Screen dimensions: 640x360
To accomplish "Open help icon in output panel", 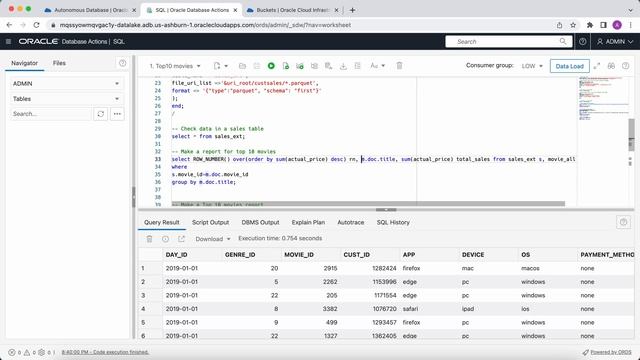I will click(x=623, y=222).
